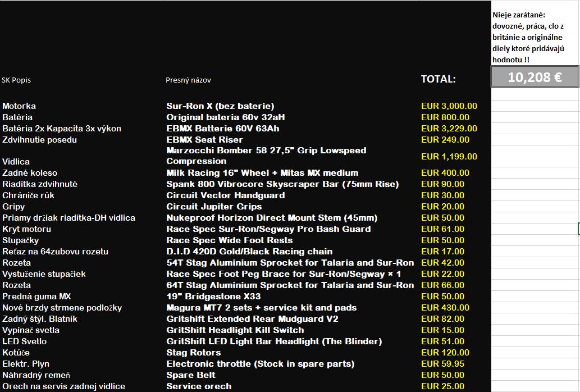
Task: Select 'Race Spec Foot Peg Brace' cell
Action: coord(284,274)
